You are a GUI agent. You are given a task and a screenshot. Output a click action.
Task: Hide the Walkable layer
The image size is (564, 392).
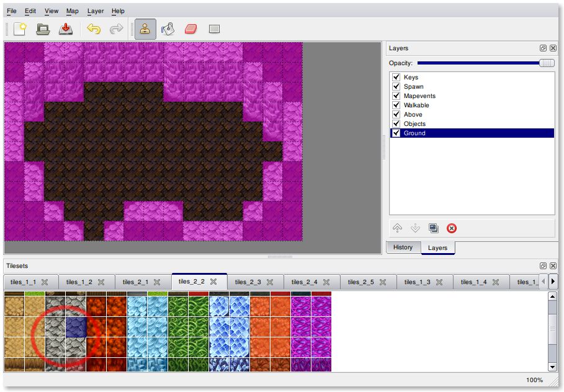[x=396, y=105]
